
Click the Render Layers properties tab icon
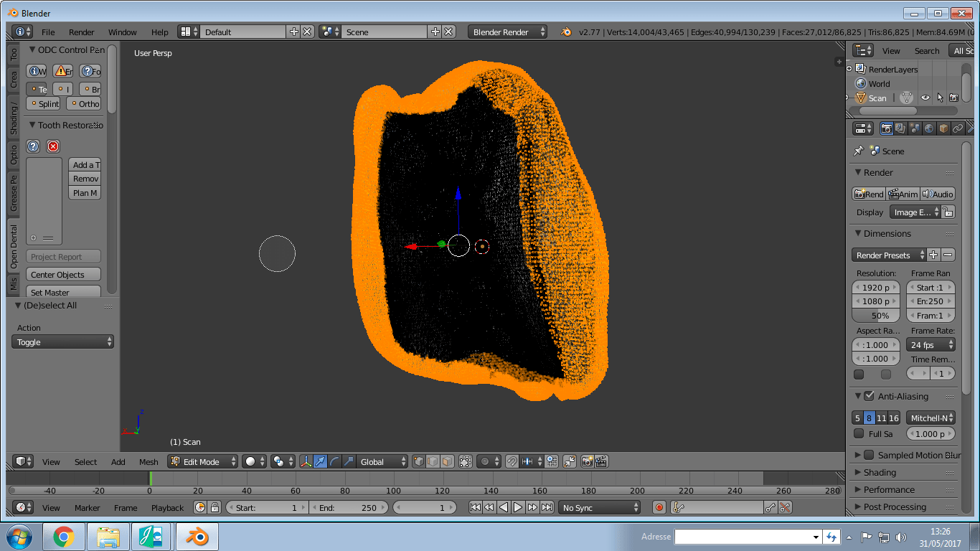pos(900,128)
